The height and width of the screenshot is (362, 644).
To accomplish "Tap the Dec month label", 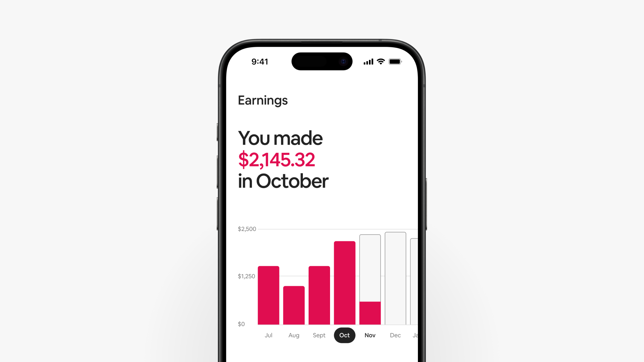I will [x=395, y=335].
